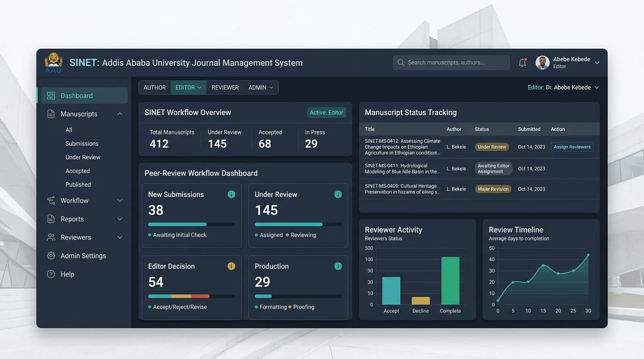The image size is (644, 359).
Task: Collapse the Manuscripts sidebar section
Action: [120, 114]
